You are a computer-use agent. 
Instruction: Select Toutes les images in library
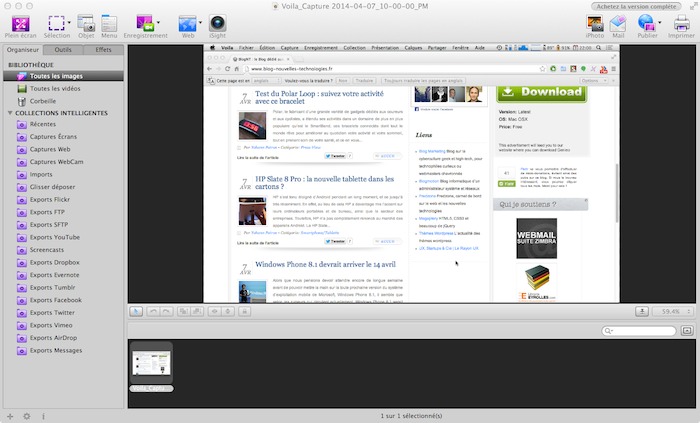click(x=63, y=76)
